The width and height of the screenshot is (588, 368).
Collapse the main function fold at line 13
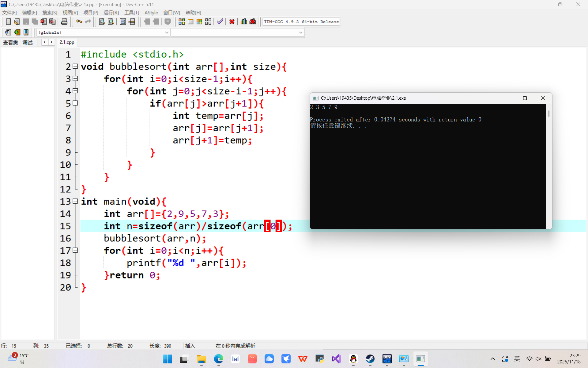coord(75,201)
